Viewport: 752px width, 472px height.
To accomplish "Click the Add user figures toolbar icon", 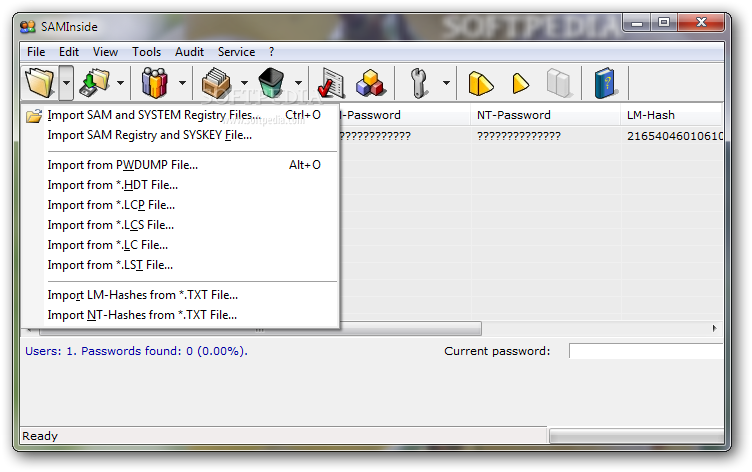I will 154,83.
